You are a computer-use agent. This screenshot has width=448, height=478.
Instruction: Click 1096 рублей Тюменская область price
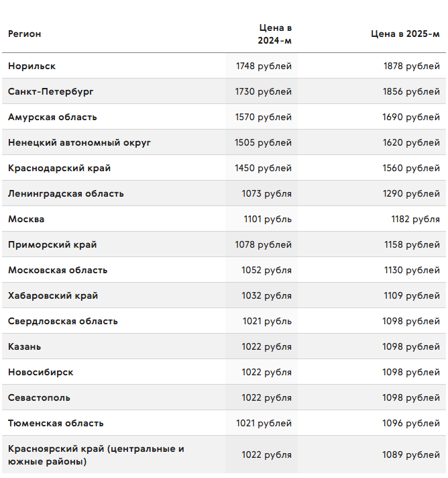(x=411, y=423)
